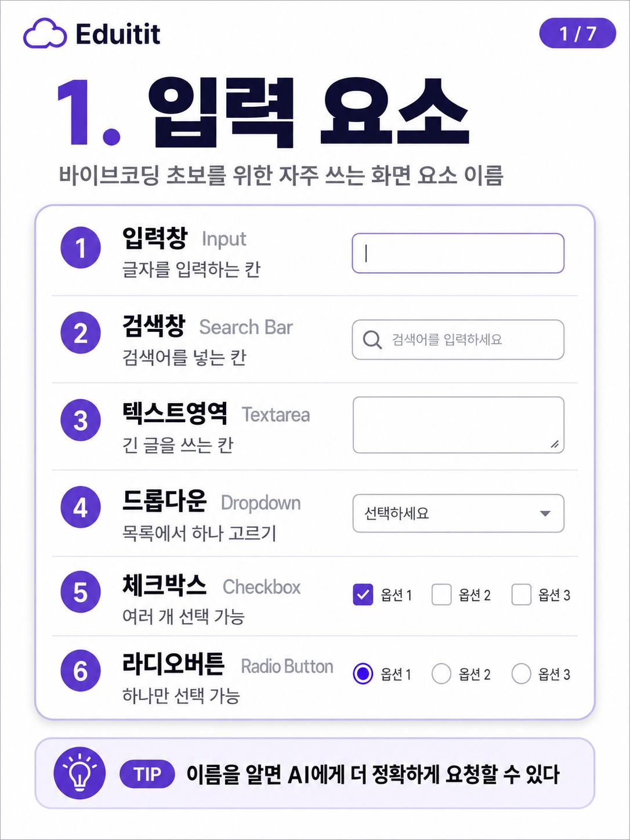Image resolution: width=630 pixels, height=840 pixels.
Task: Click the 1 / 7 page indicator
Action: [577, 33]
